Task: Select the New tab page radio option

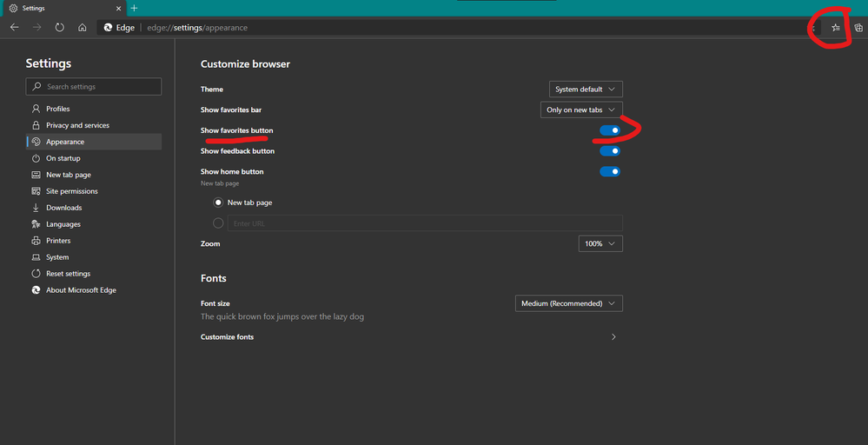Action: pyautogui.click(x=218, y=203)
